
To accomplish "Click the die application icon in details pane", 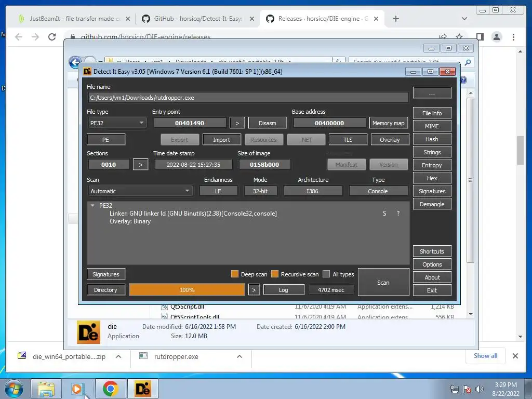I will [x=88, y=332].
